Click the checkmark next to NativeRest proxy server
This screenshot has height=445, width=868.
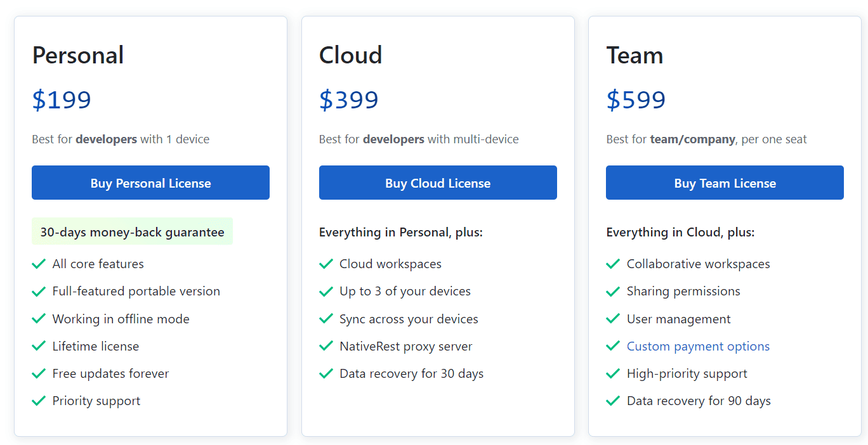click(x=326, y=346)
